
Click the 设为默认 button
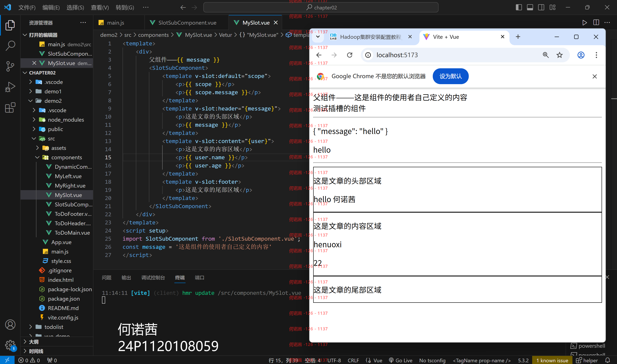pyautogui.click(x=450, y=76)
